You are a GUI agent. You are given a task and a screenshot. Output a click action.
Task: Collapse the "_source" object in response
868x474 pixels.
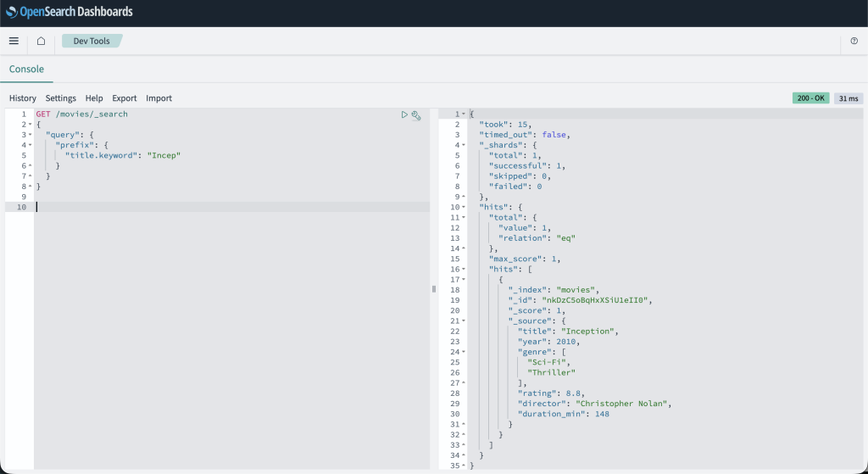point(464,321)
